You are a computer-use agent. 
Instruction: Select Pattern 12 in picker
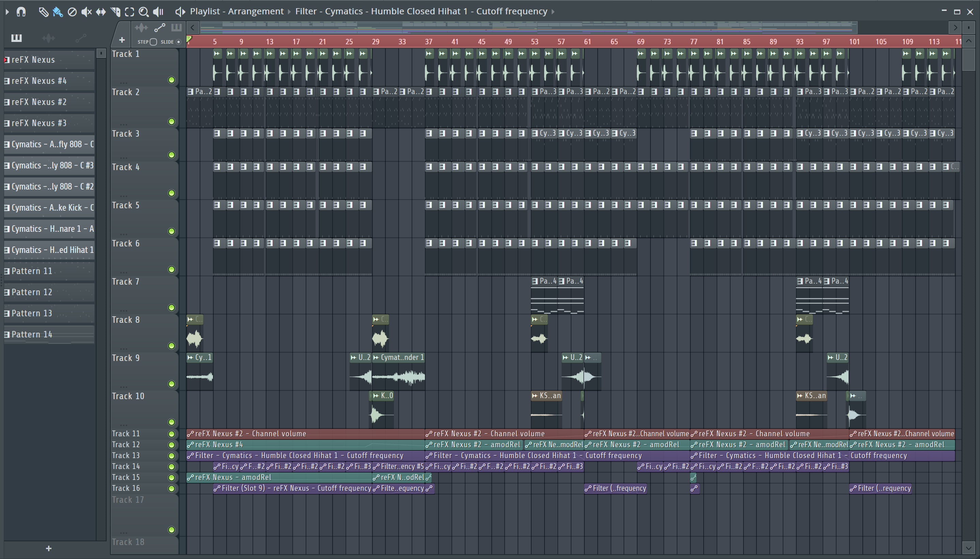(x=49, y=292)
